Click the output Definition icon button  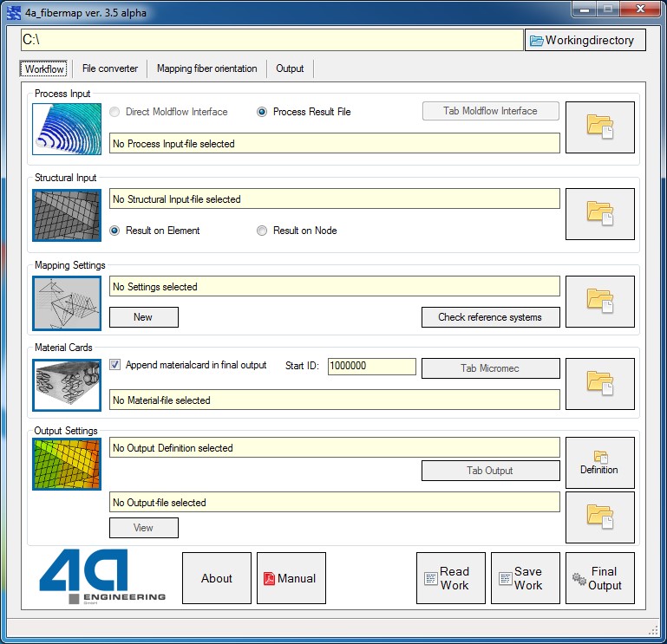[599, 463]
